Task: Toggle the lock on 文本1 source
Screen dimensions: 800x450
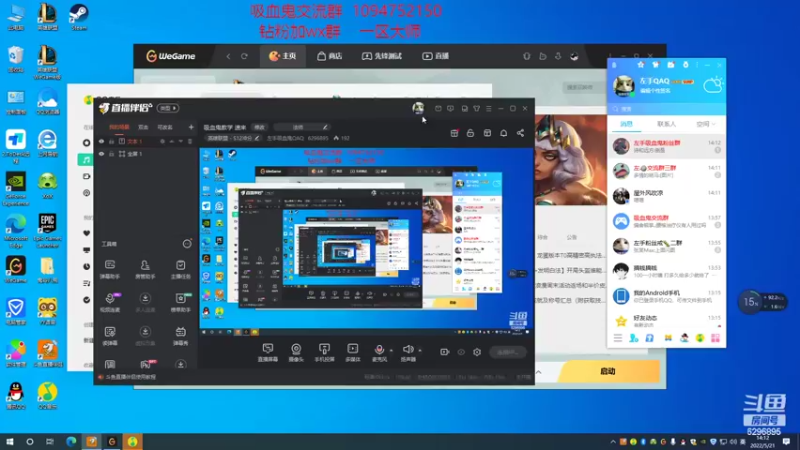Action: 111,141
